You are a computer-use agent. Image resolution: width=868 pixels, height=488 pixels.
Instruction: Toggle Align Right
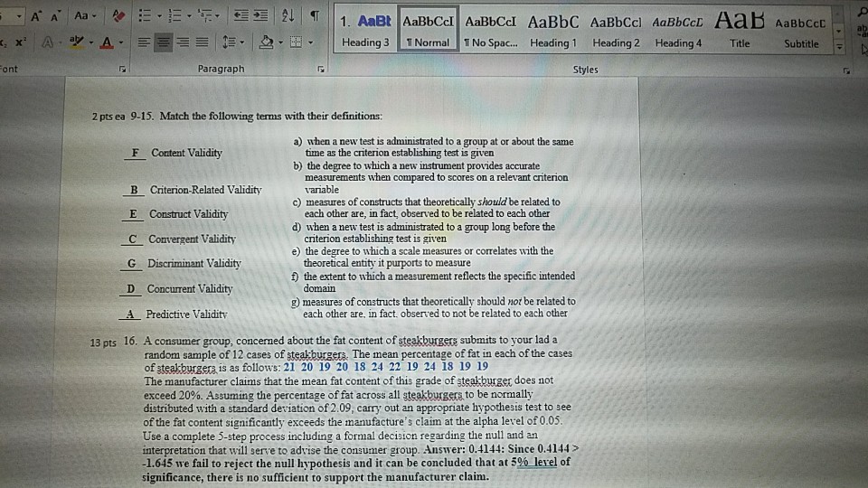pos(183,42)
